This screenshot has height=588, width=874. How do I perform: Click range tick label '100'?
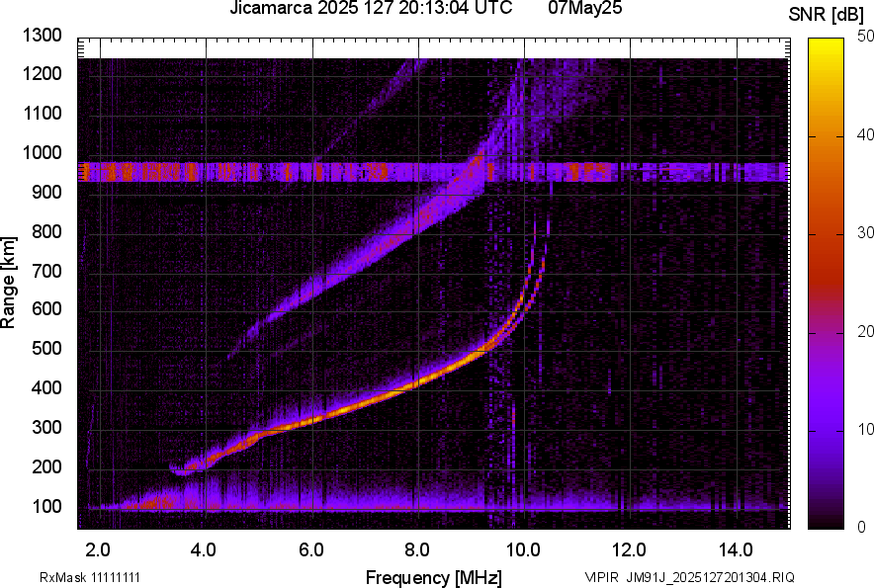[x=46, y=507]
